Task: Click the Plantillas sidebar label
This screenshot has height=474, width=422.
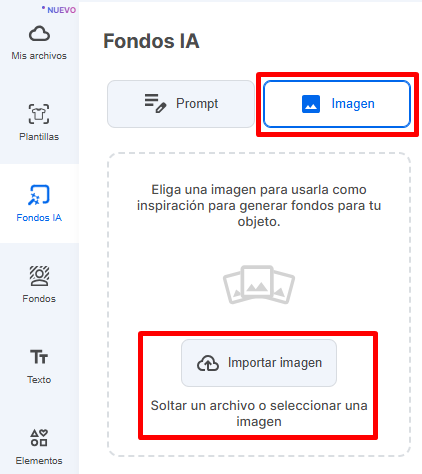Action: [x=39, y=137]
